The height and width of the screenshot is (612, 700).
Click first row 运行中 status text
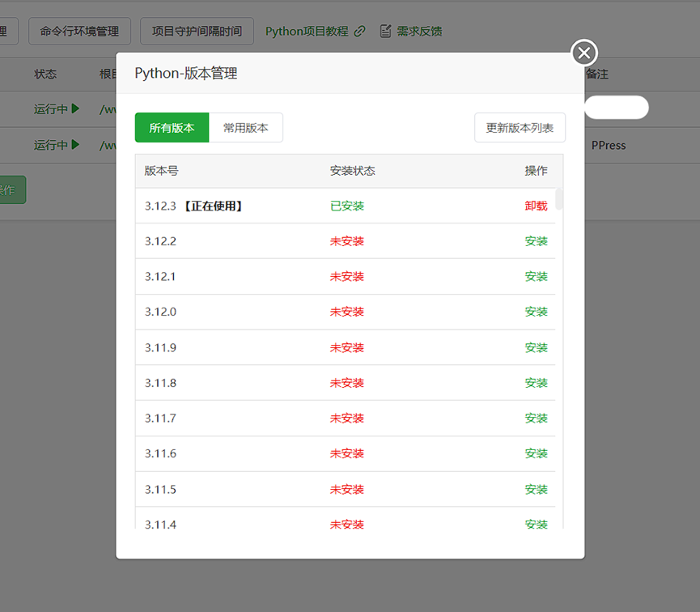(50, 109)
